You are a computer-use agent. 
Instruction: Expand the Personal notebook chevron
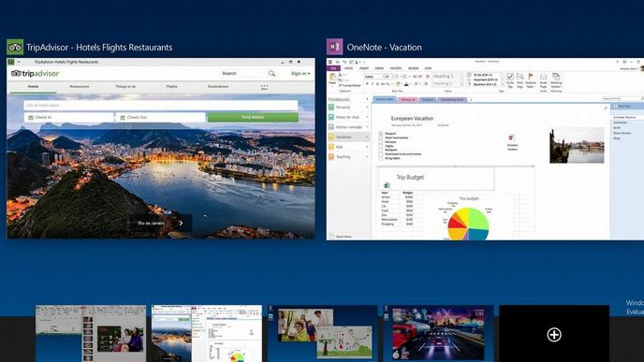pos(367,108)
